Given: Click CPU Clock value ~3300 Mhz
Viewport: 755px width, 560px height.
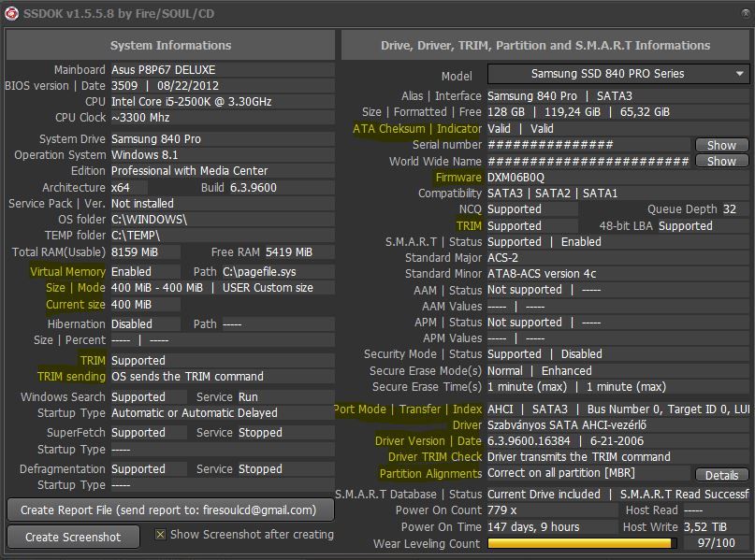Looking at the screenshot, I should point(140,118).
